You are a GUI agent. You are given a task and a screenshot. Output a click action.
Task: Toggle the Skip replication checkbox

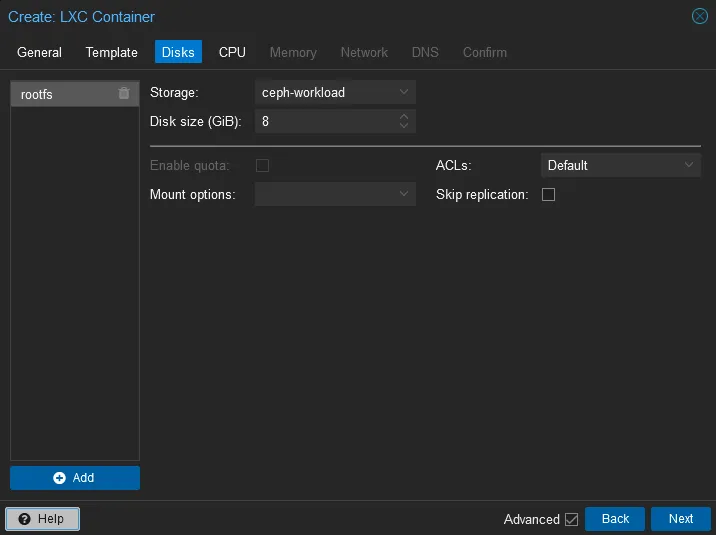click(x=548, y=195)
